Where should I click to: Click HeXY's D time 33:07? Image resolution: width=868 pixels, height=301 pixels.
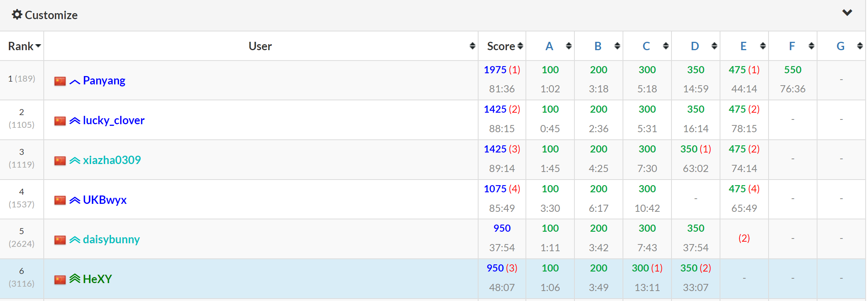pyautogui.click(x=696, y=287)
